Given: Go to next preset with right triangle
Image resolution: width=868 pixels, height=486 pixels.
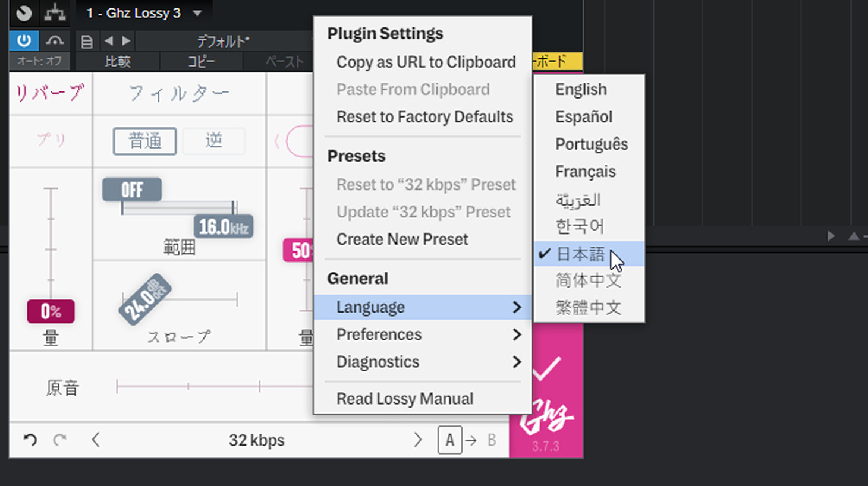Looking at the screenshot, I should pyautogui.click(x=126, y=41).
